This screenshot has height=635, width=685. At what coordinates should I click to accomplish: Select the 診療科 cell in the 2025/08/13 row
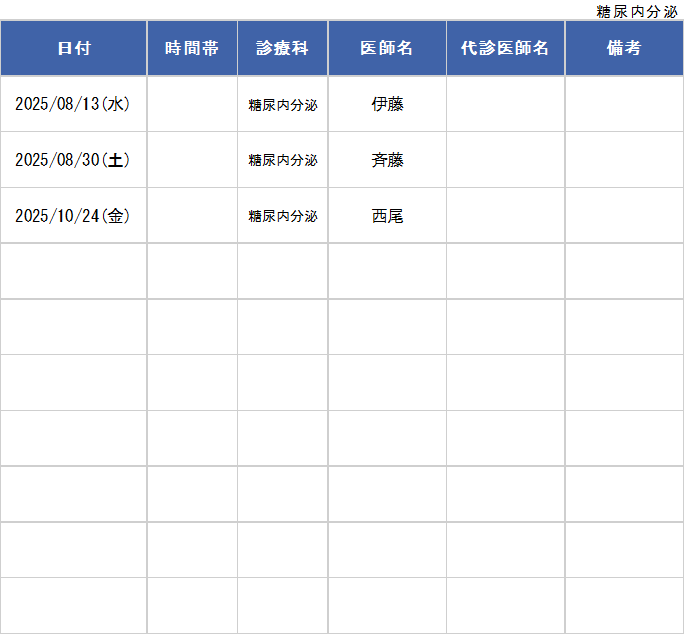pyautogui.click(x=283, y=105)
